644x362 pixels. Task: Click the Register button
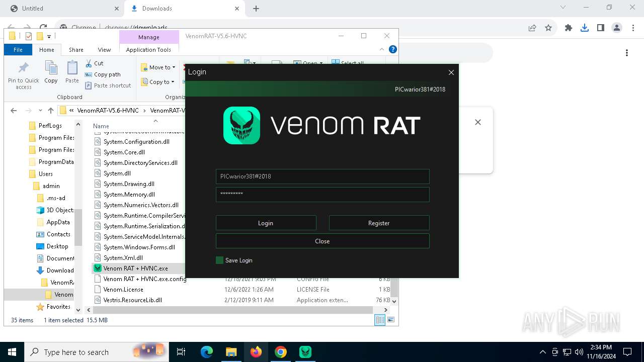point(379,223)
